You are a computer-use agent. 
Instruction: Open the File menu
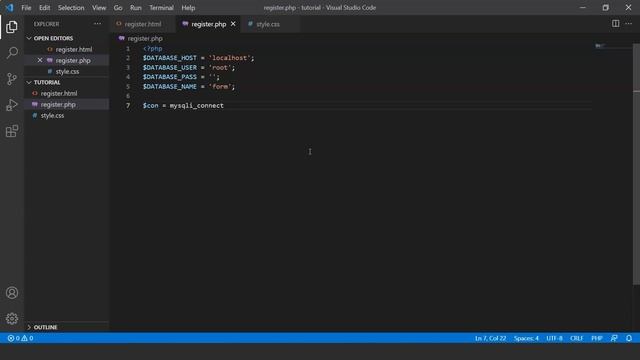point(26,8)
